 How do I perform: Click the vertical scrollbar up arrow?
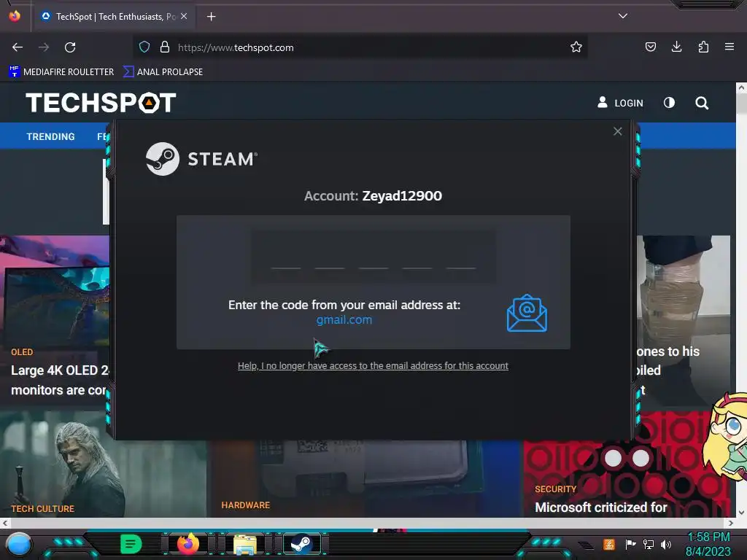tap(741, 87)
